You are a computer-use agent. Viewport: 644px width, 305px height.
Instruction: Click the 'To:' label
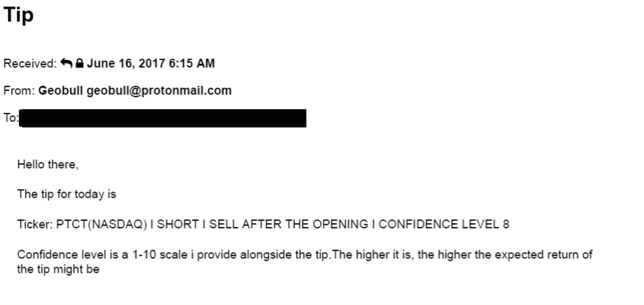tap(11, 118)
